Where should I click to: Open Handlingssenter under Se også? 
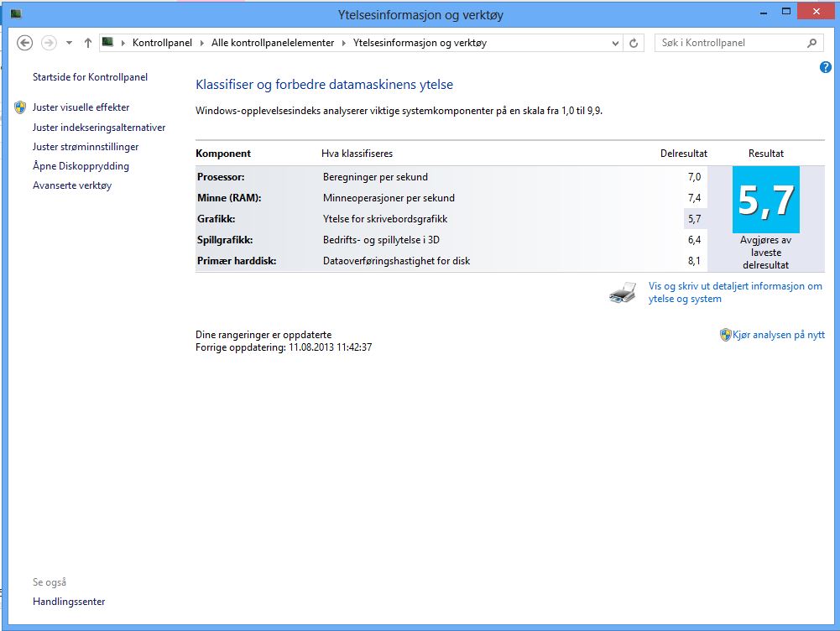pyautogui.click(x=69, y=602)
